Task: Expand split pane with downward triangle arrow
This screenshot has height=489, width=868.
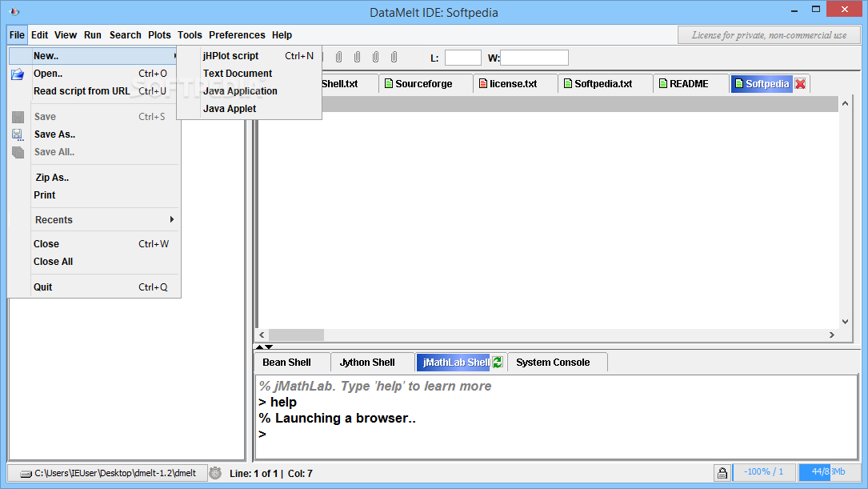Action: pos(269,347)
